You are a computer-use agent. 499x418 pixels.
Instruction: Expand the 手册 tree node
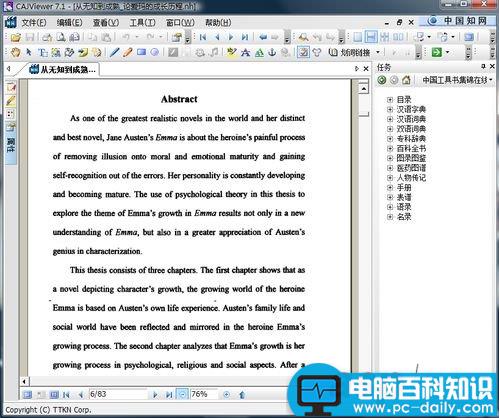coord(389,188)
